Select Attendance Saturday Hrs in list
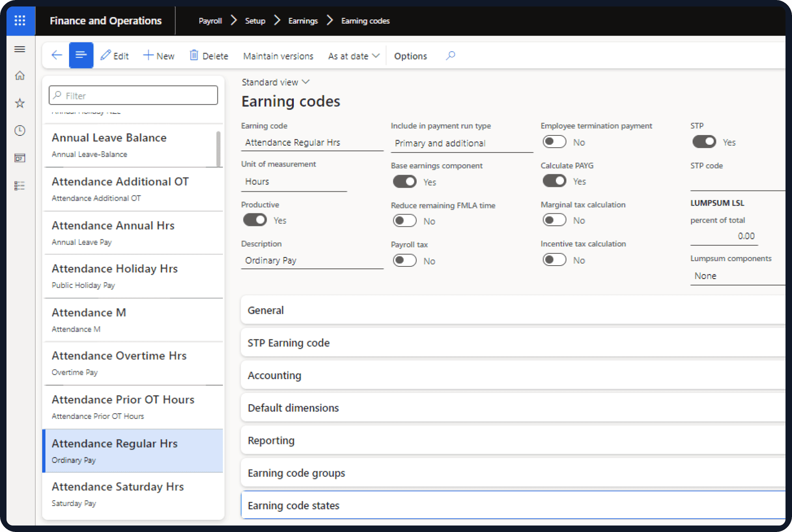This screenshot has height=532, width=792. coord(133,494)
